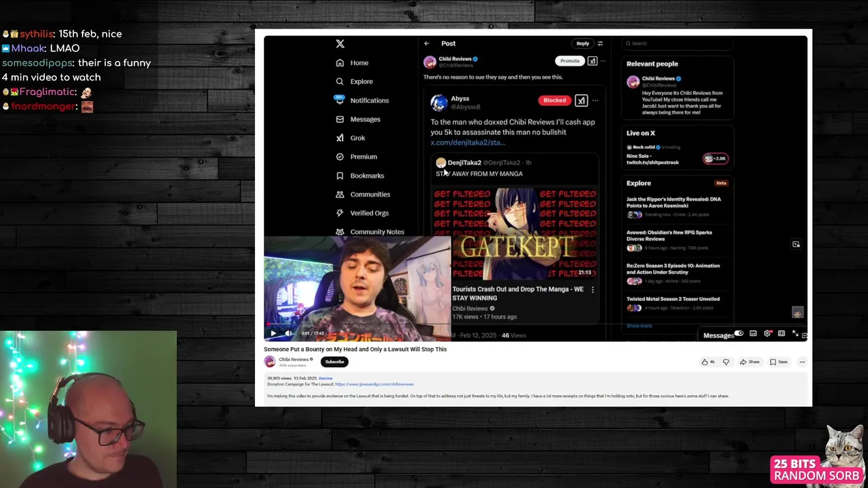Click the Communities people icon
The width and height of the screenshot is (868, 488).
click(x=340, y=195)
